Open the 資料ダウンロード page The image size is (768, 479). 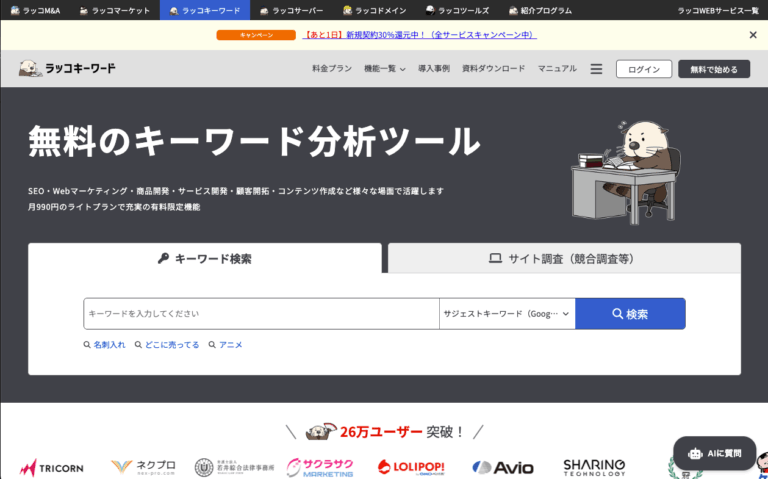point(493,69)
